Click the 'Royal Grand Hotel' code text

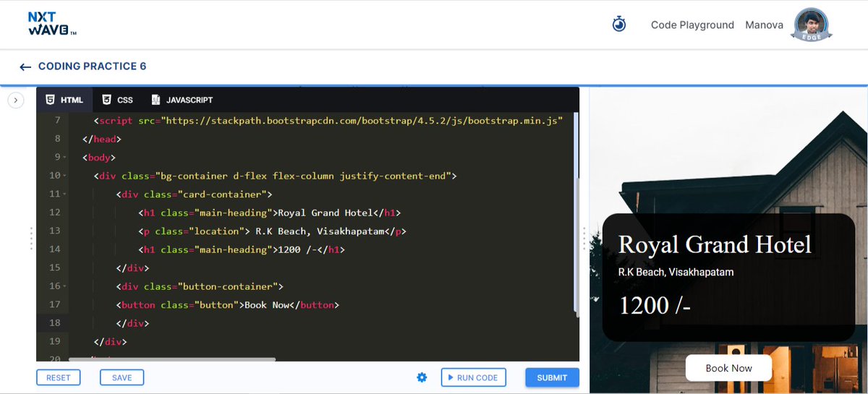(x=325, y=213)
